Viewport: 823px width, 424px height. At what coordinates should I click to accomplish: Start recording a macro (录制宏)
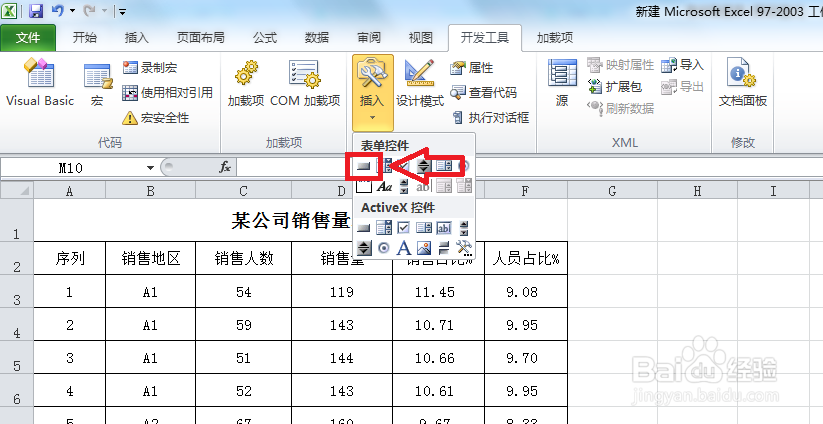(150, 67)
